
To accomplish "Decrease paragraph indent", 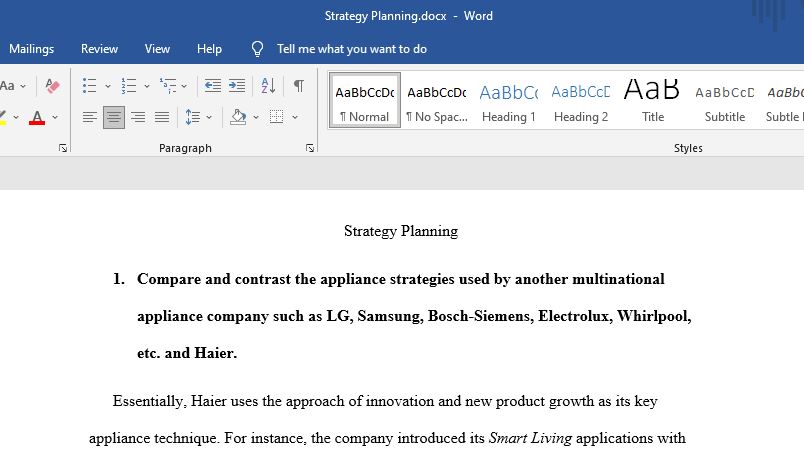I will (x=213, y=86).
